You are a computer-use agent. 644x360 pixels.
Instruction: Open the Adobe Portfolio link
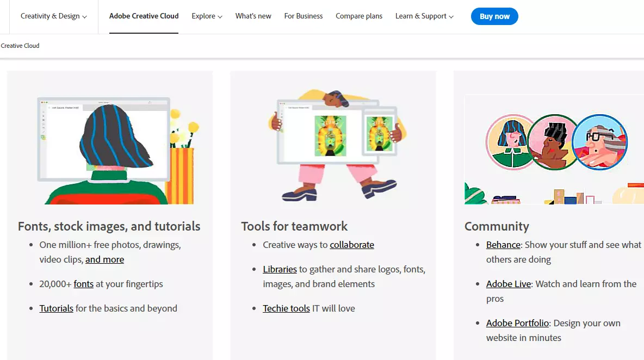click(517, 323)
